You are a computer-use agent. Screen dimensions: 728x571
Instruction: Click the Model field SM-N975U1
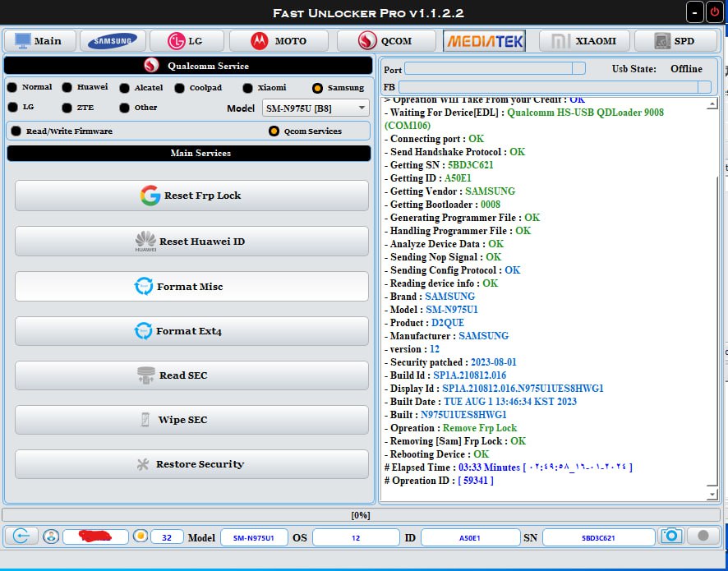[x=254, y=537]
